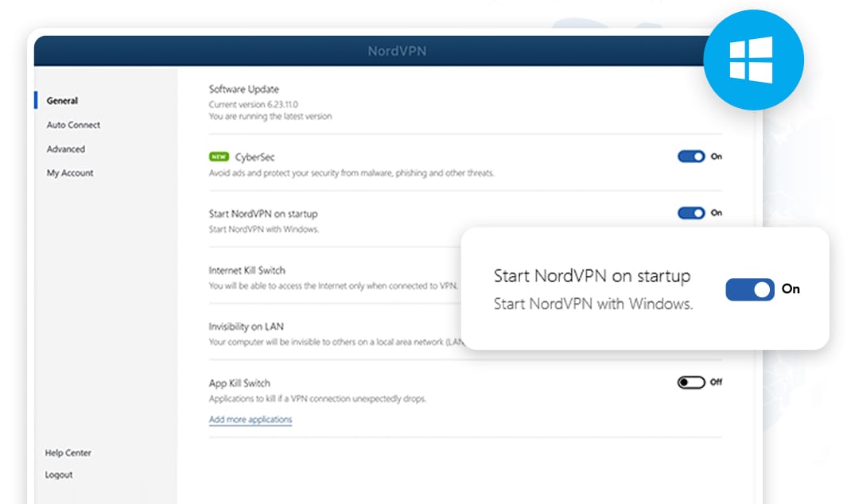The height and width of the screenshot is (504, 851).
Task: Click the 'Applications to kill' description text
Action: pyautogui.click(x=317, y=399)
